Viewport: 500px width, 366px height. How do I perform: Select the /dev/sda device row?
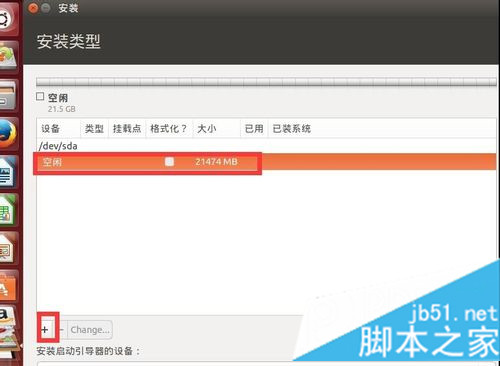266,146
